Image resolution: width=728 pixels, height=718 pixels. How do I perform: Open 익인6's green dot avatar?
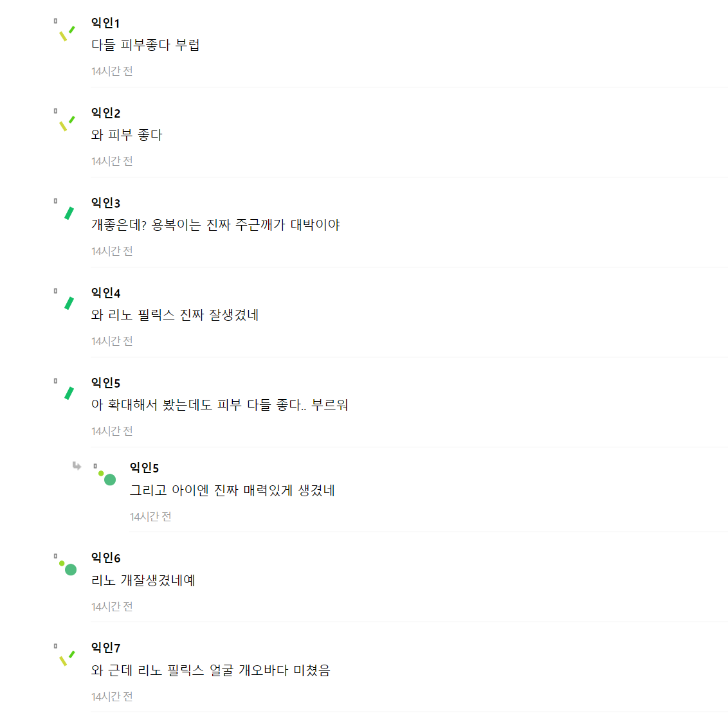point(67,567)
